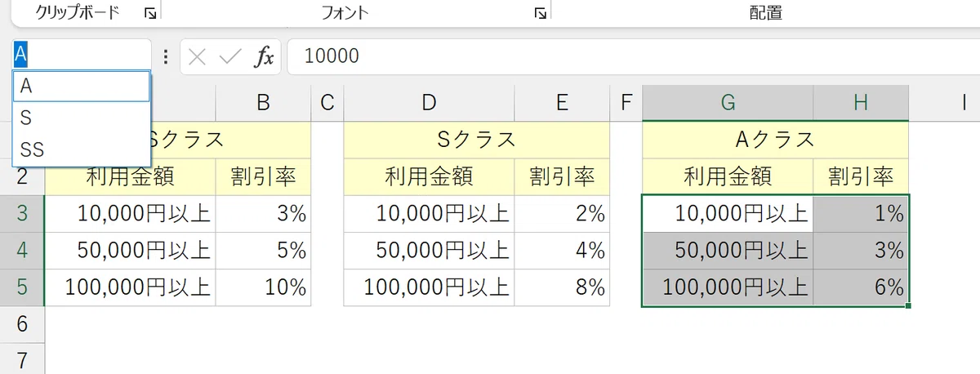Select column E header

(x=562, y=103)
